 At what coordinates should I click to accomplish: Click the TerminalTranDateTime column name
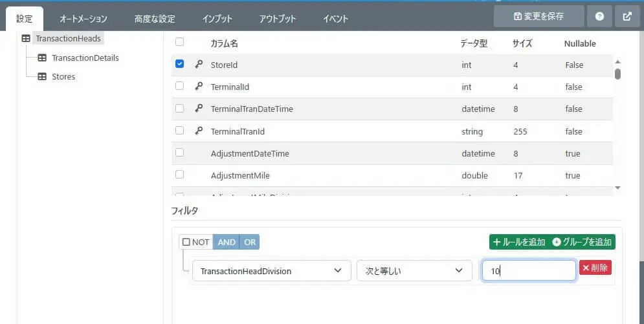[x=252, y=109]
